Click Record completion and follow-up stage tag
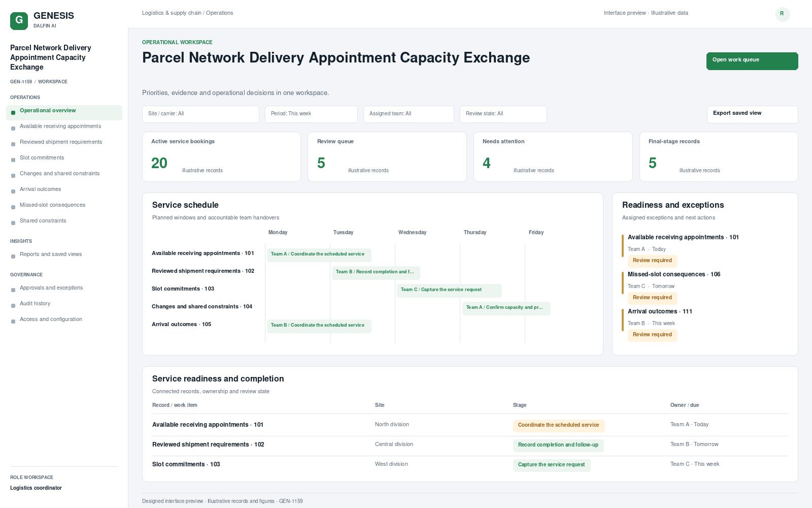This screenshot has height=508, width=812. click(x=558, y=446)
